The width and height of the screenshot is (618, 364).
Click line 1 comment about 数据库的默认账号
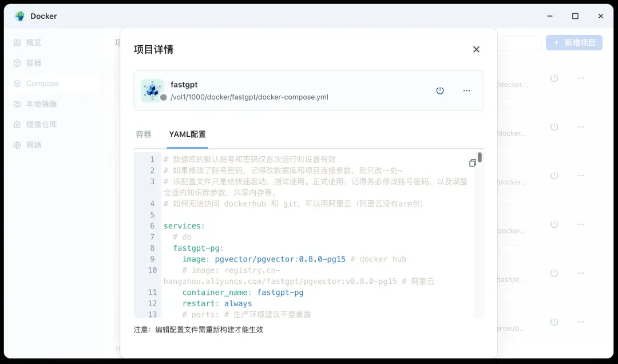(249, 159)
